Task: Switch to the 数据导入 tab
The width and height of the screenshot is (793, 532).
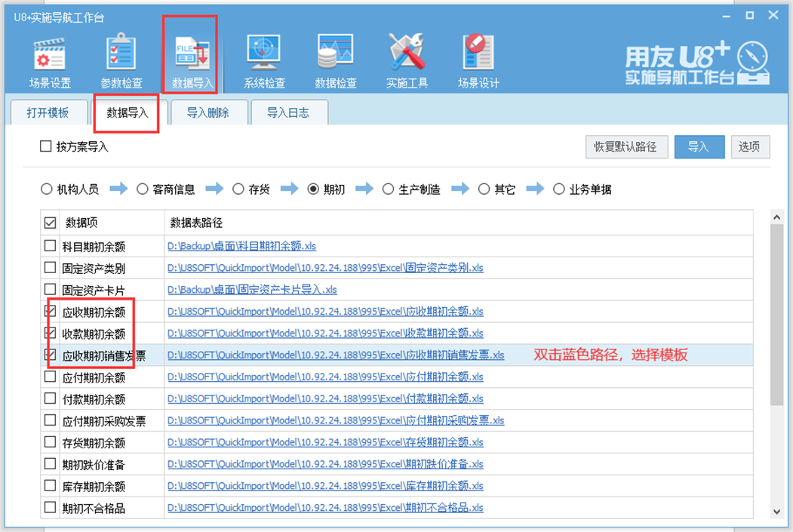Action: click(x=127, y=112)
